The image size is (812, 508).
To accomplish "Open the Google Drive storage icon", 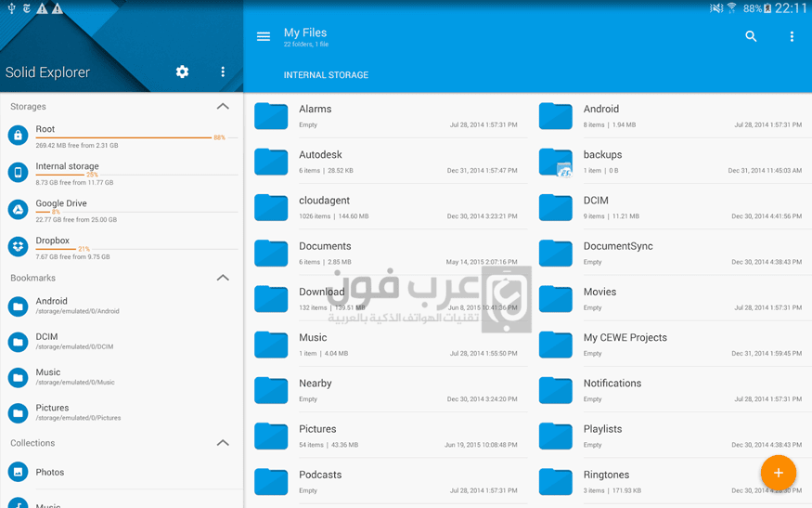I will coord(19,209).
